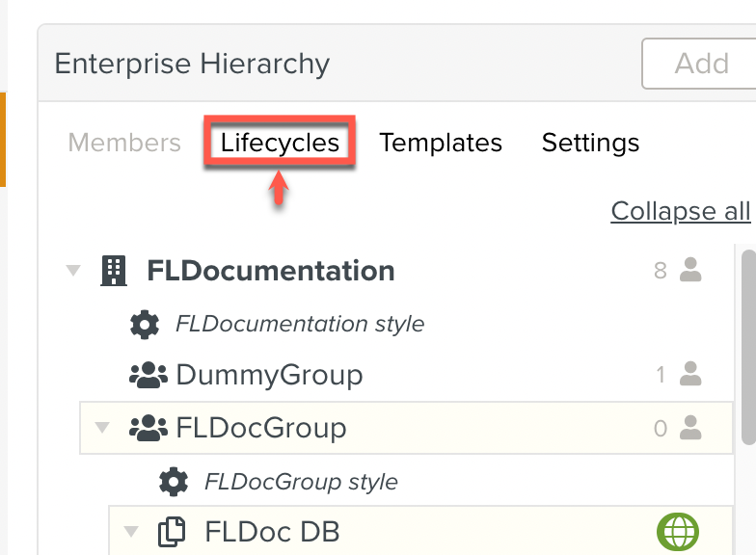Click the gear icon beside FLDocGroup style
Image resolution: width=756 pixels, height=555 pixels.
pos(174,481)
